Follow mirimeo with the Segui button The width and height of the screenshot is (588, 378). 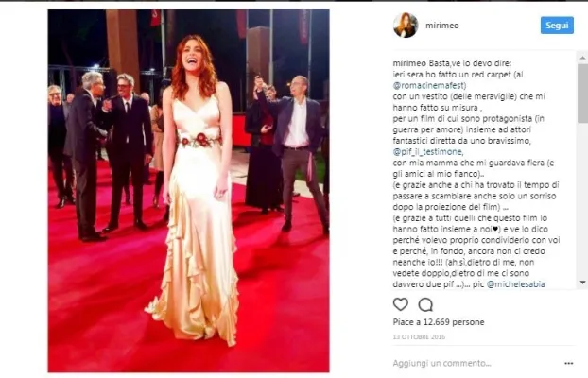point(557,26)
